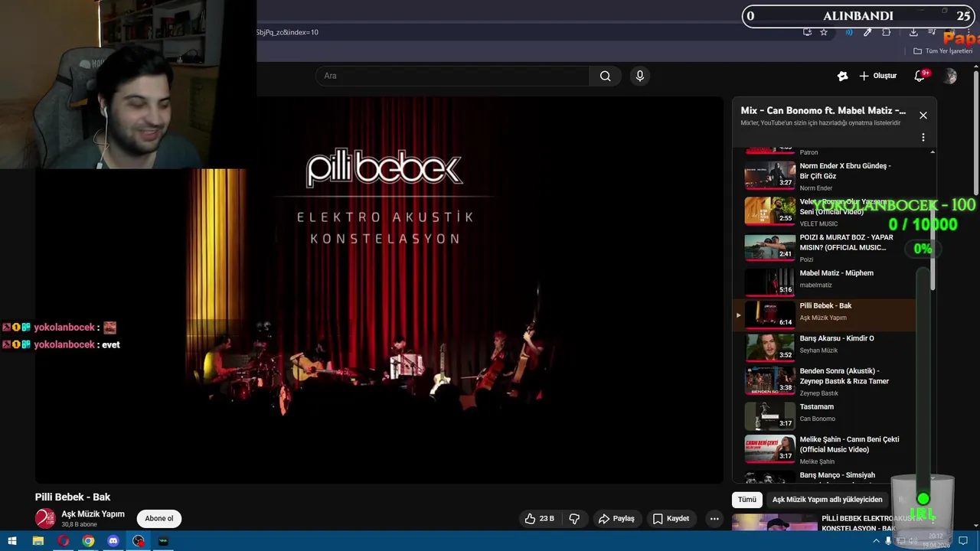Open OBS Studio from taskbar
Image resolution: width=980 pixels, height=551 pixels.
pos(139,541)
